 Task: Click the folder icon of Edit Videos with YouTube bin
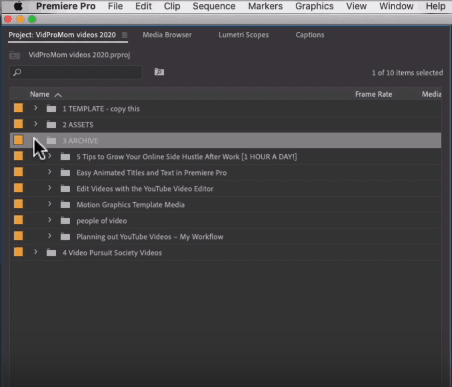(x=65, y=188)
